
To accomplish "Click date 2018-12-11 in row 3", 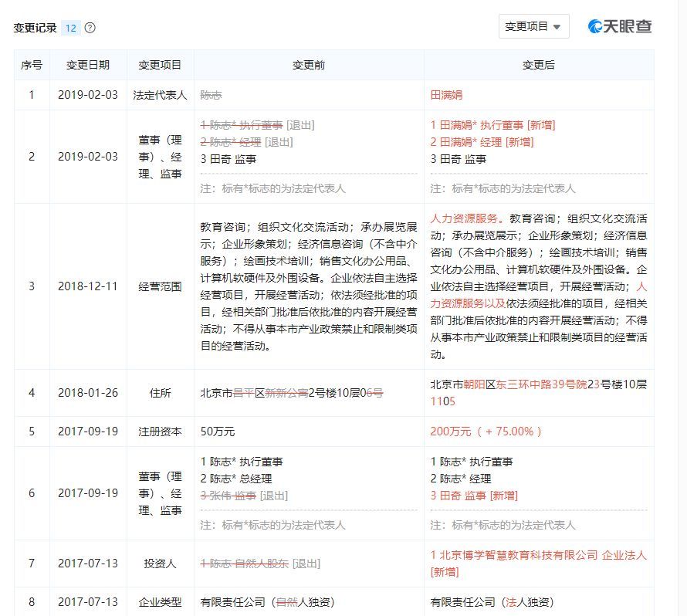I will click(x=87, y=286).
